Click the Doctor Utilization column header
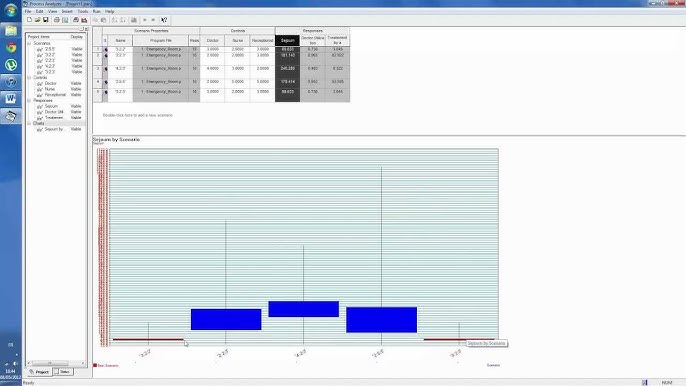The width and height of the screenshot is (686, 386). click(x=312, y=40)
